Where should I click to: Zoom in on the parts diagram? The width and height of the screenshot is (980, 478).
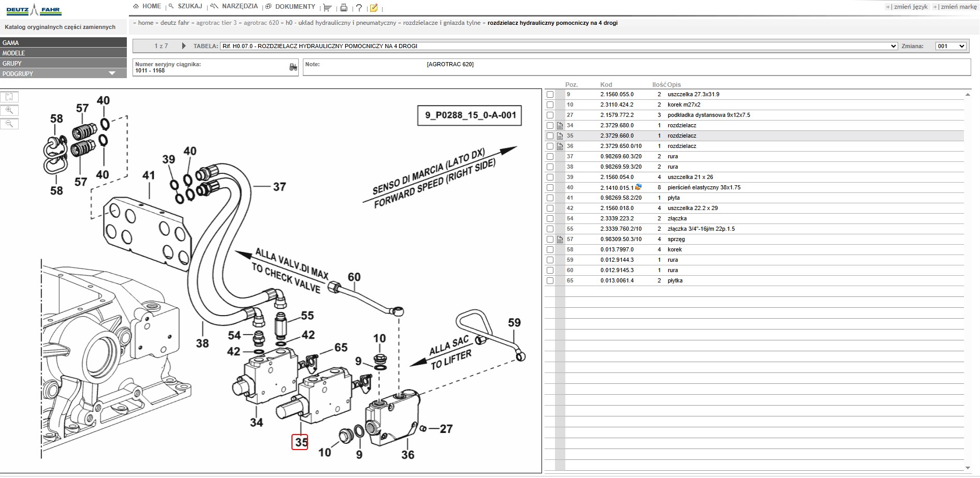point(9,110)
